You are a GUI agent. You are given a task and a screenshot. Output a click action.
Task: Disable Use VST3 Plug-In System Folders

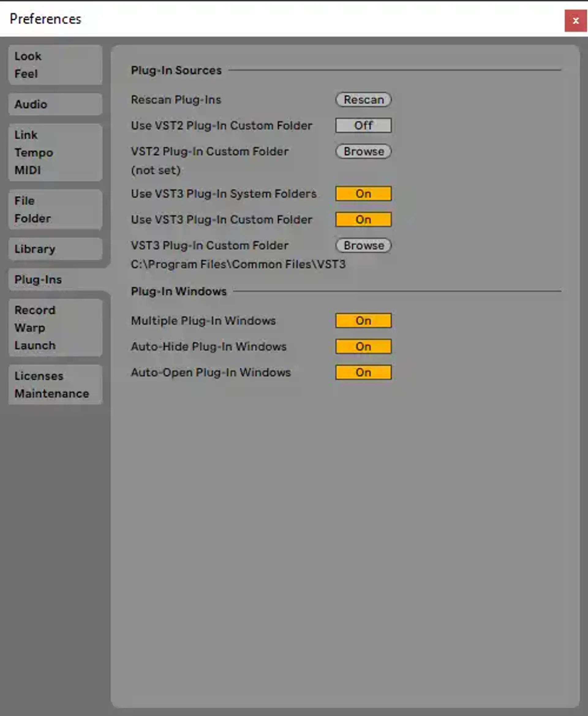(x=364, y=194)
